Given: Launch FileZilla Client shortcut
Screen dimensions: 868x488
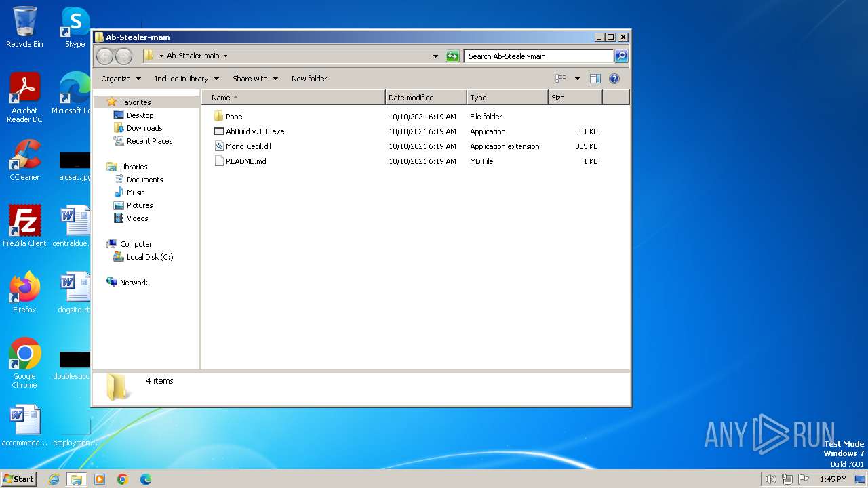Looking at the screenshot, I should coord(24,226).
